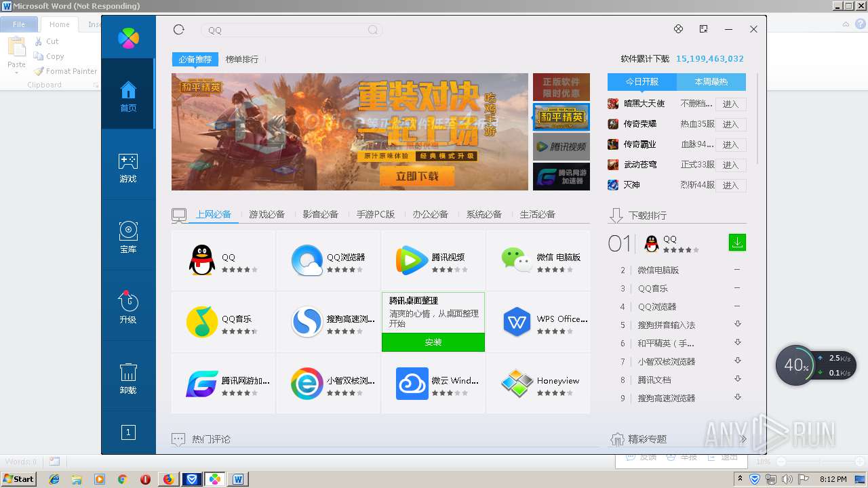
Task: Select the 影音必备 category tab
Action: [320, 214]
